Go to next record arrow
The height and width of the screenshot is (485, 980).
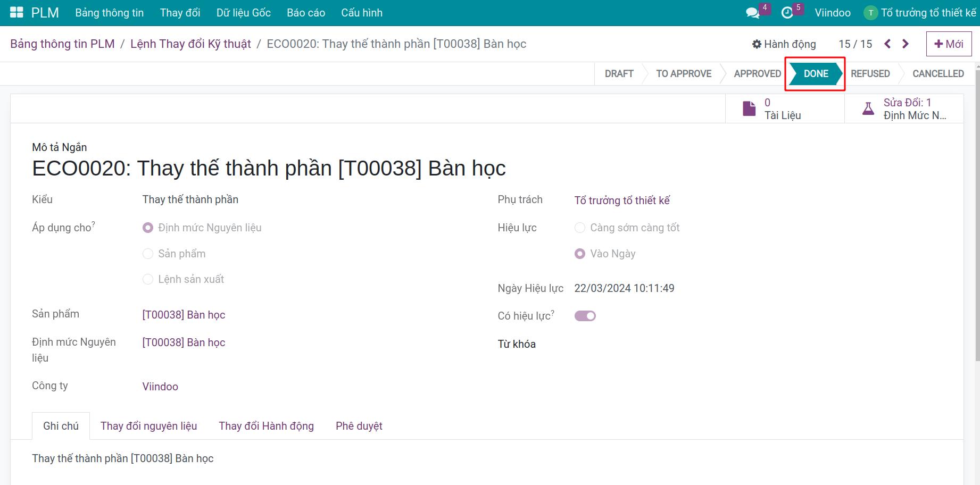click(x=906, y=44)
